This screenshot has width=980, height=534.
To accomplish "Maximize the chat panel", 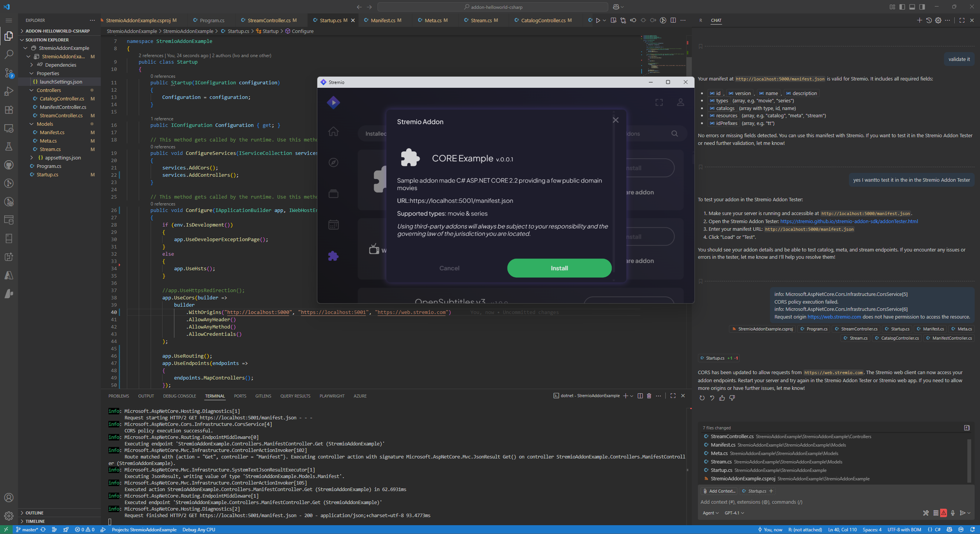I will pyautogui.click(x=962, y=20).
